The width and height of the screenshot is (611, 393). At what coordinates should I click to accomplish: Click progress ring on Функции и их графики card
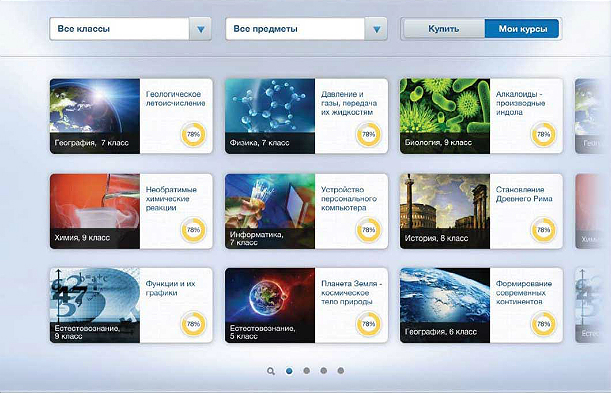click(193, 324)
